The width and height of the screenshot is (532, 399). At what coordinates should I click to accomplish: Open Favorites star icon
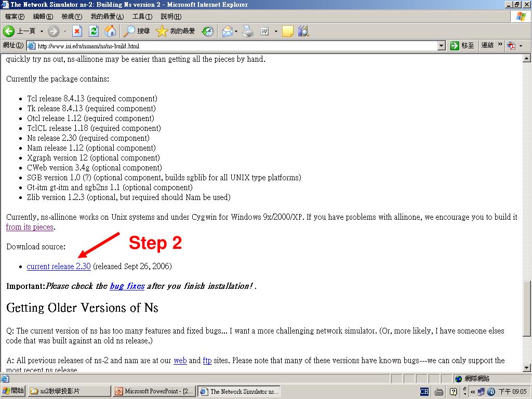[162, 31]
